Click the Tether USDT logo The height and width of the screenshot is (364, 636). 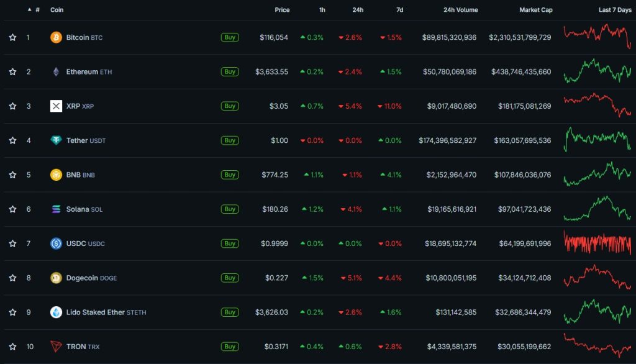pos(57,140)
